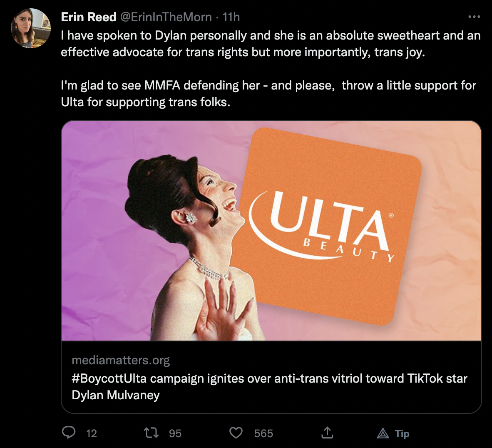Click the share upload icon
The width and height of the screenshot is (492, 448).
[327, 433]
